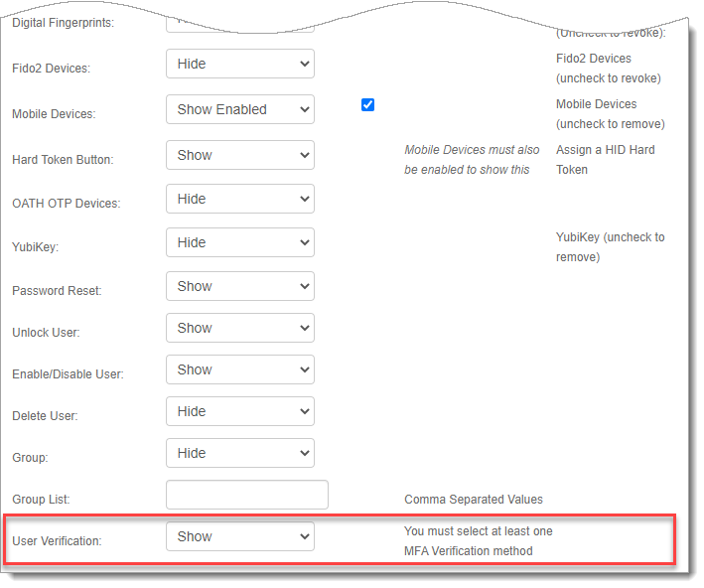704x588 pixels.
Task: Click the Assign a HID Hard Token text
Action: [x=605, y=160]
